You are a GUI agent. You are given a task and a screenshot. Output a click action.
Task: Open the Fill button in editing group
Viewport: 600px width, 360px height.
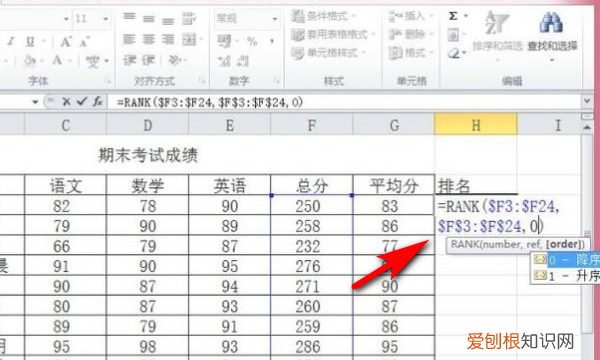453,36
